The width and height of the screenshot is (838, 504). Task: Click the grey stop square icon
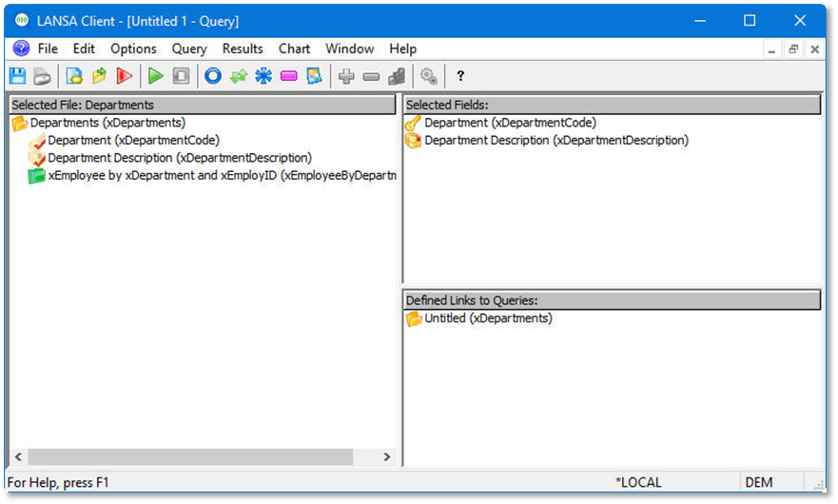coord(181,76)
